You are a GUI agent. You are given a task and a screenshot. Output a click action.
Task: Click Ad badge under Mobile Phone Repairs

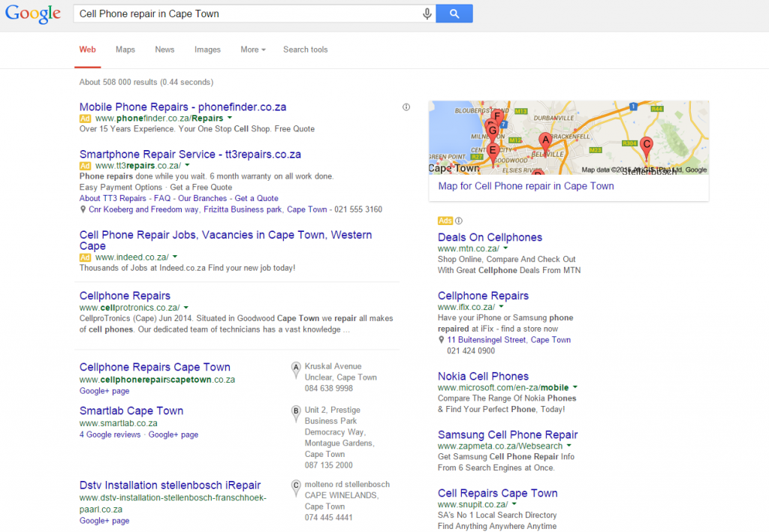(x=86, y=119)
